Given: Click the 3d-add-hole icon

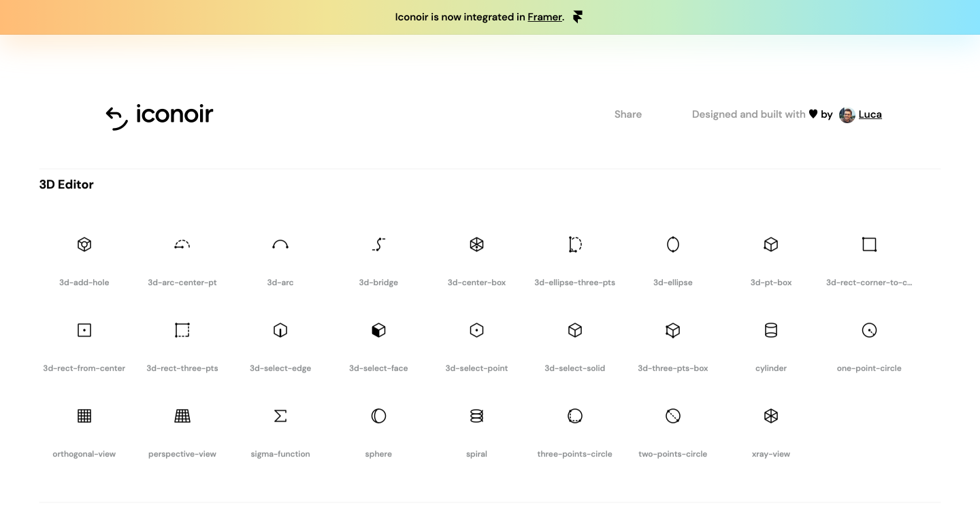Looking at the screenshot, I should (84, 244).
